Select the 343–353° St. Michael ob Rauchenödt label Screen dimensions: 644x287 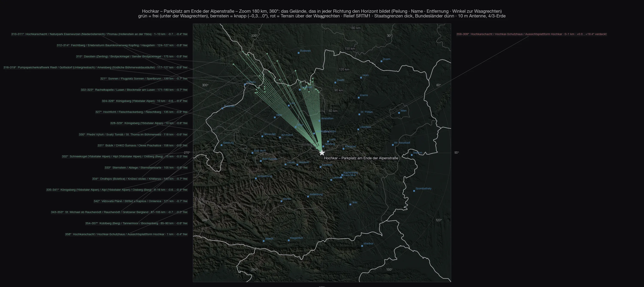119,212
